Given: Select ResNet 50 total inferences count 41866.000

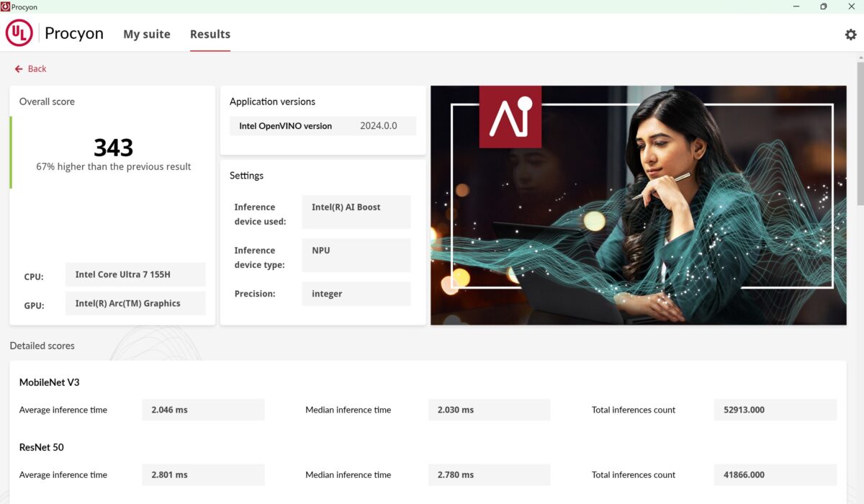Looking at the screenshot, I should click(775, 474).
